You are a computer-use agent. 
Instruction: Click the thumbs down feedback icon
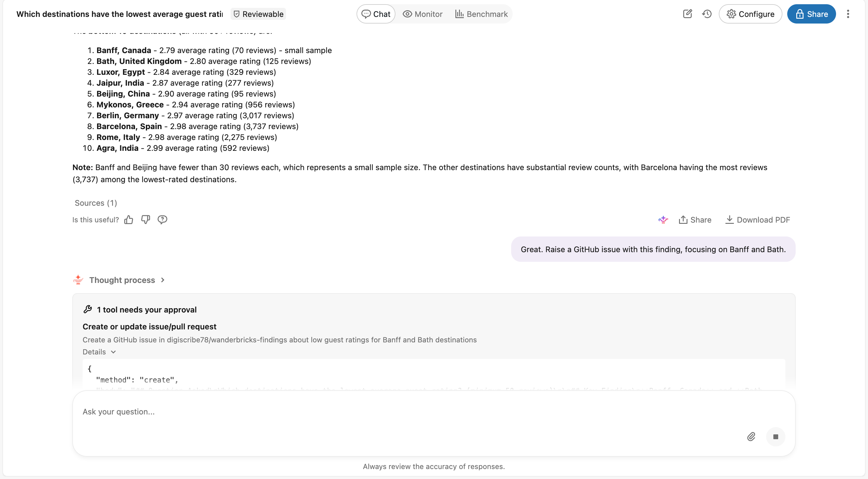click(x=145, y=220)
